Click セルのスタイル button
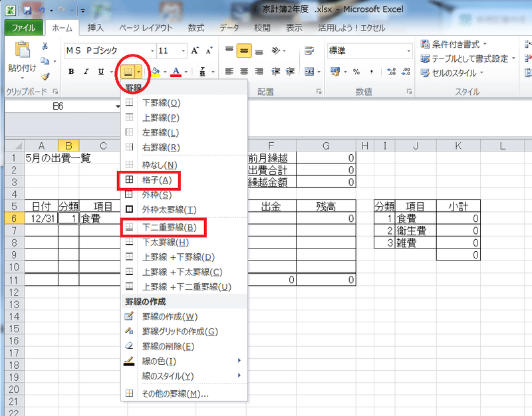532x416 pixels. coord(452,73)
